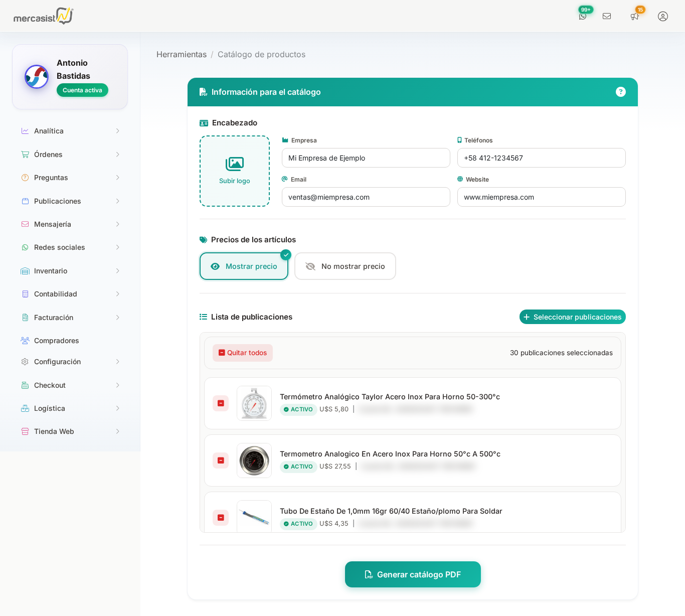
Task: Click the megaphone announcements icon
Action: click(x=635, y=16)
